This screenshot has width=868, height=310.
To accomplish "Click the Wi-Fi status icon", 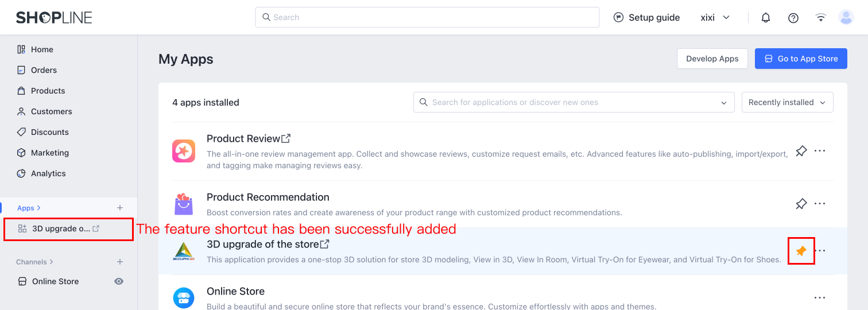I will [821, 17].
